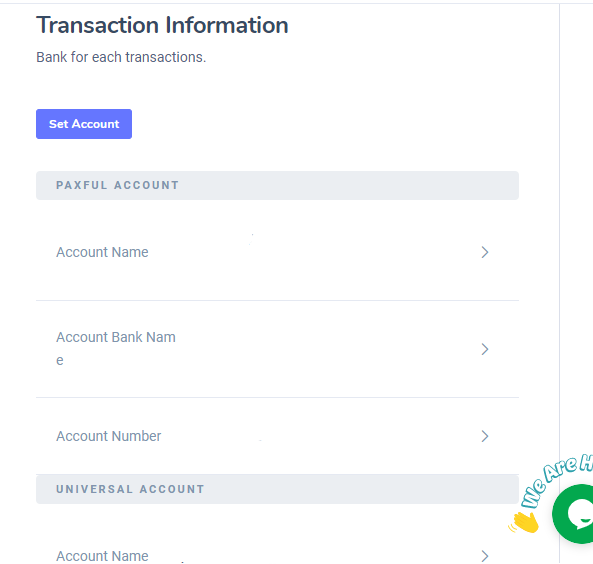The image size is (593, 564).
Task: Click Account Name label under Universal Account
Action: pyautogui.click(x=102, y=556)
